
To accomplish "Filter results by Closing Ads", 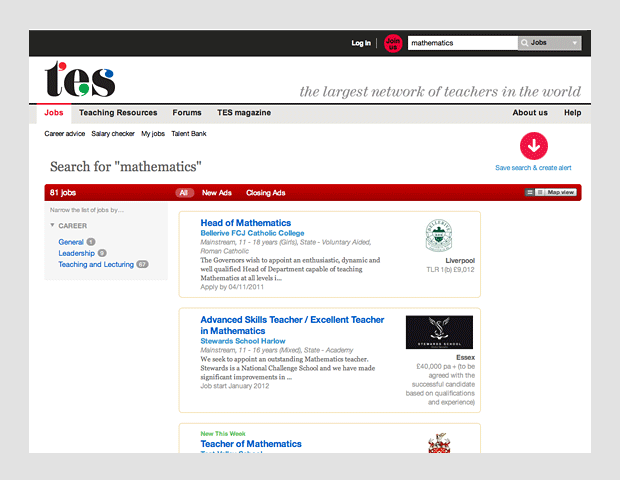I will 266,193.
